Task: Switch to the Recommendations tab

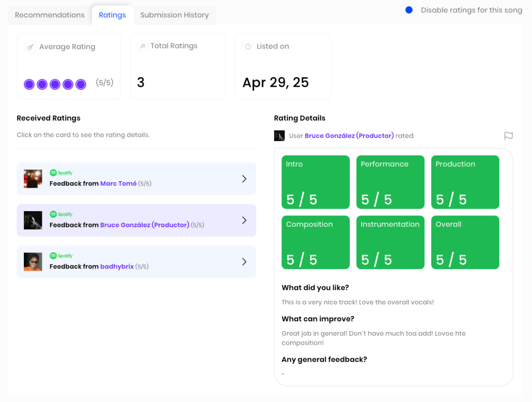Action: (x=49, y=15)
